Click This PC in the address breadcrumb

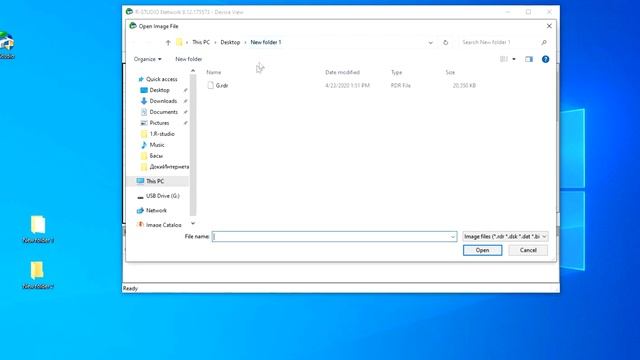tap(201, 42)
